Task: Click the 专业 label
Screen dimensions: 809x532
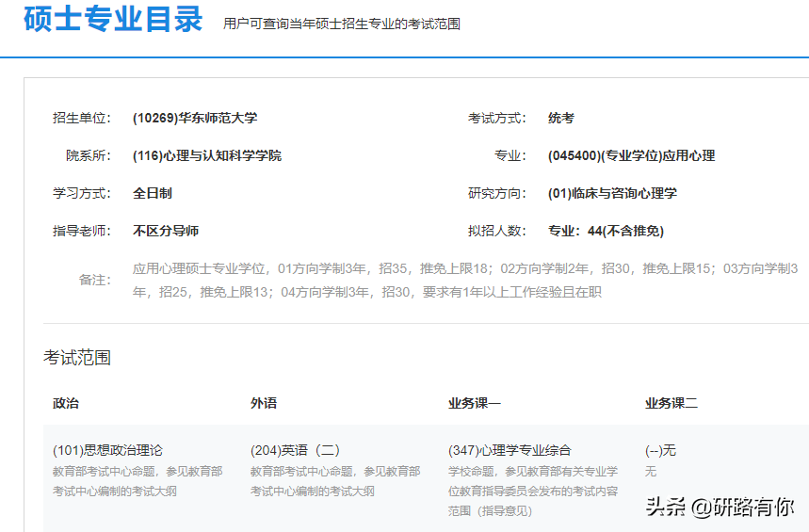Action: pos(510,155)
